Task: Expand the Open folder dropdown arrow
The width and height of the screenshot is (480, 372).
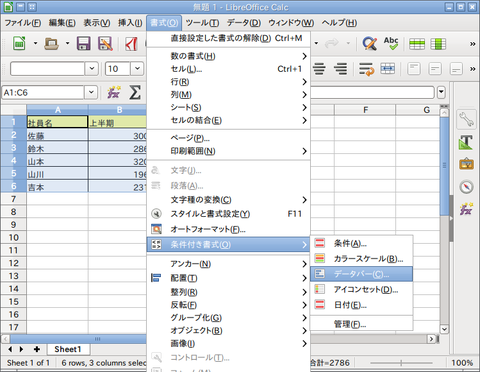Action: point(67,43)
